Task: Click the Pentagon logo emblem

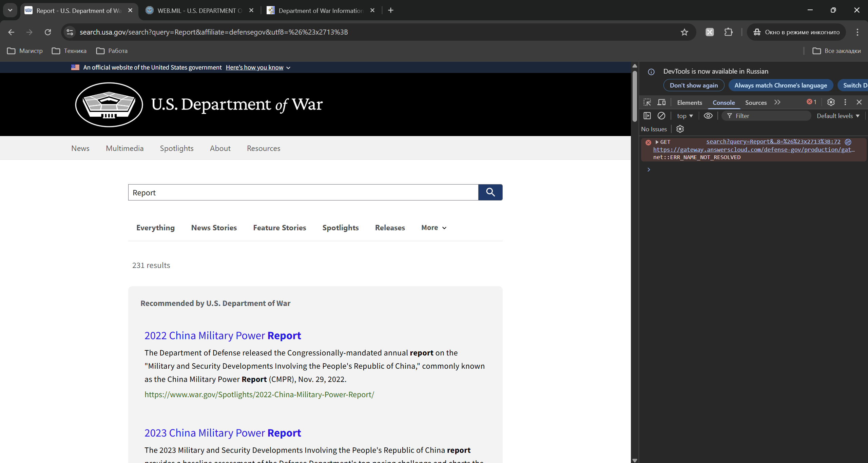Action: (109, 104)
